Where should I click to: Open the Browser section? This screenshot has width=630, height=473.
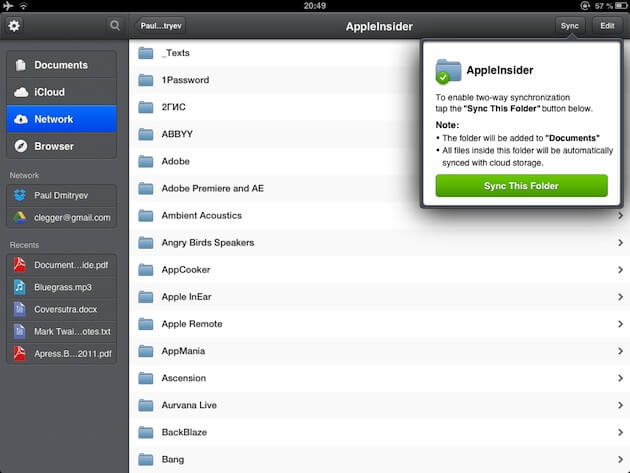pyautogui.click(x=61, y=146)
